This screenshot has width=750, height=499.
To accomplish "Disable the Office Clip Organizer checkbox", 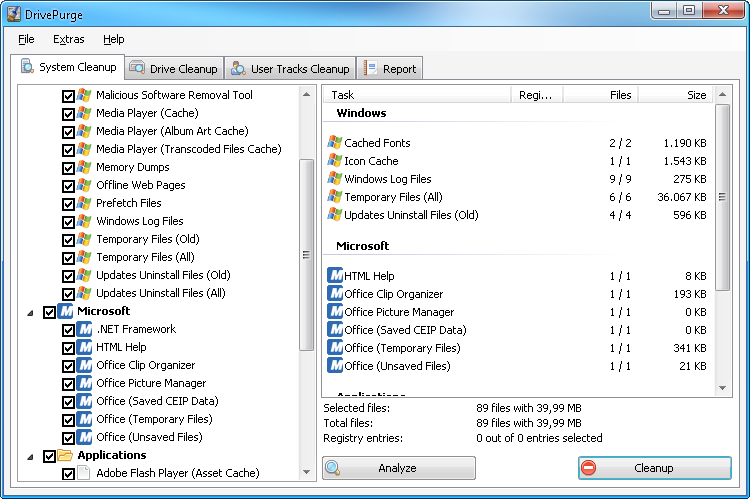I will [68, 366].
